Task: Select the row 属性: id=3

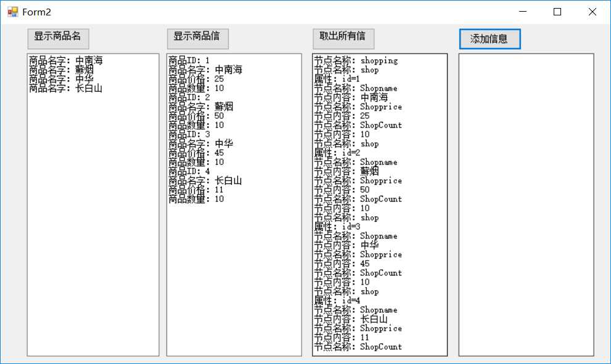Action: click(337, 227)
